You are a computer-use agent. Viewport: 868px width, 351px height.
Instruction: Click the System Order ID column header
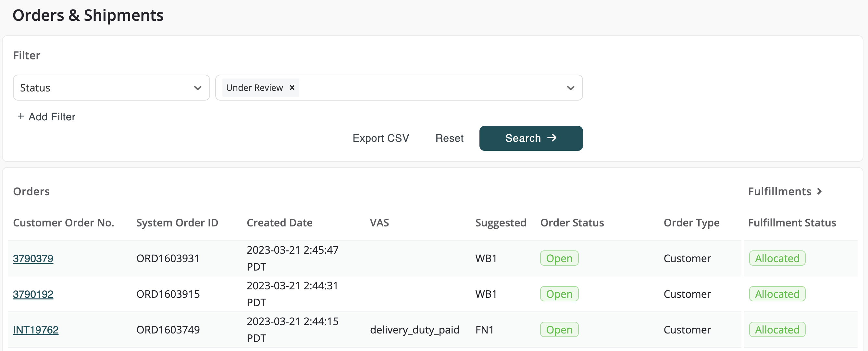point(177,223)
